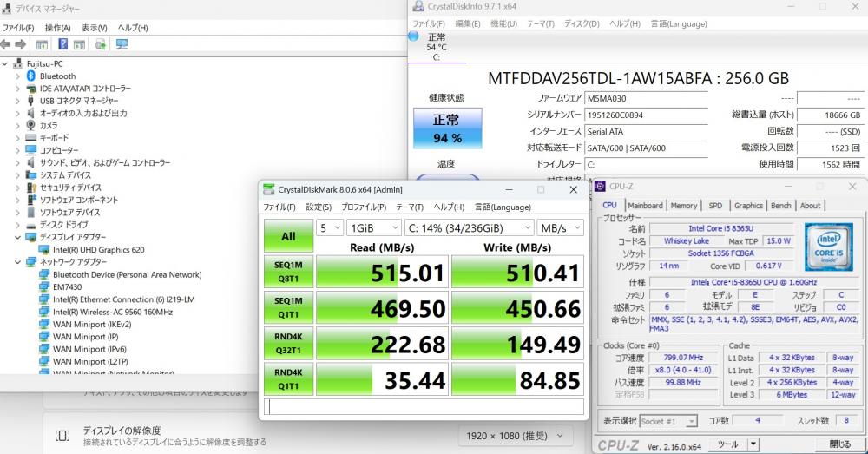Click the blue disk status orb in CrystalDiskInfo

coord(413,36)
